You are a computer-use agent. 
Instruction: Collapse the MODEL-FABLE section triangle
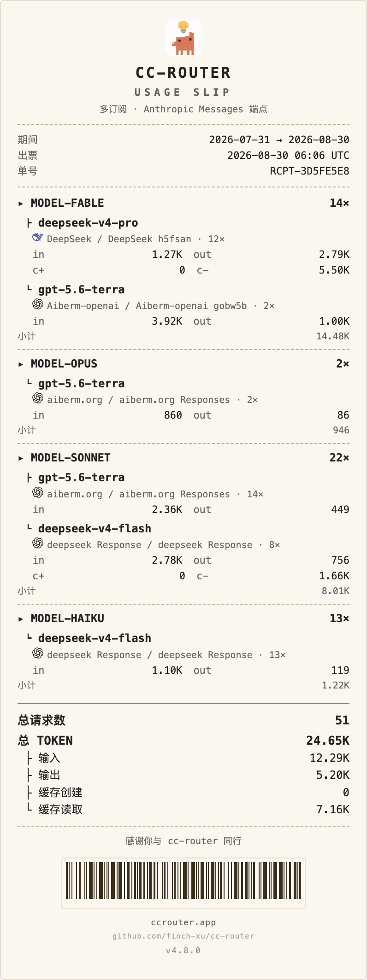tap(21, 204)
